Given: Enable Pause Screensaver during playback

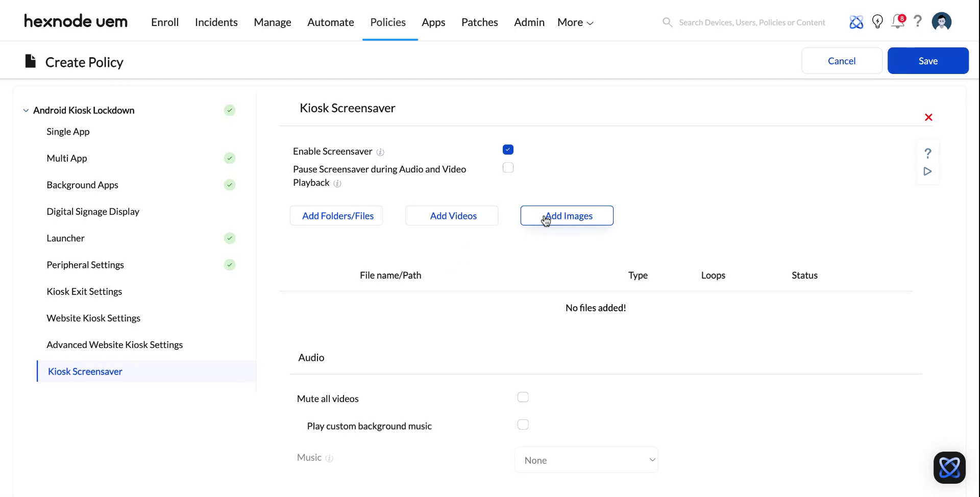Looking at the screenshot, I should coord(508,167).
